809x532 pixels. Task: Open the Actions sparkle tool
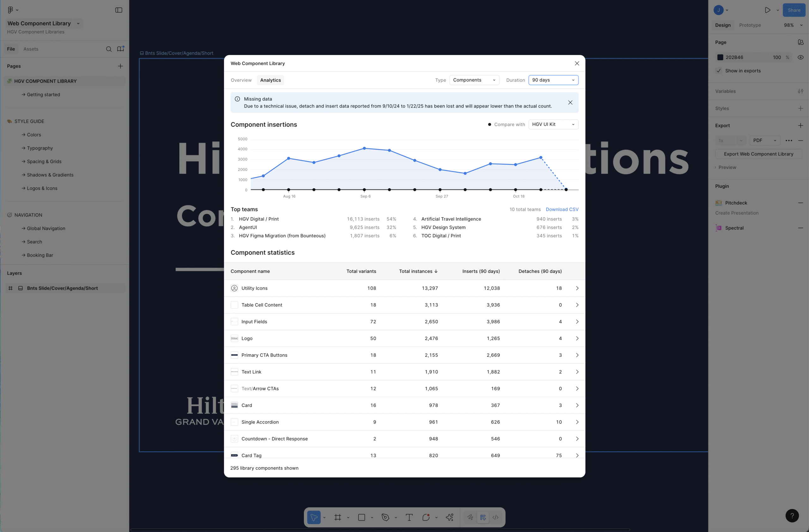point(449,517)
